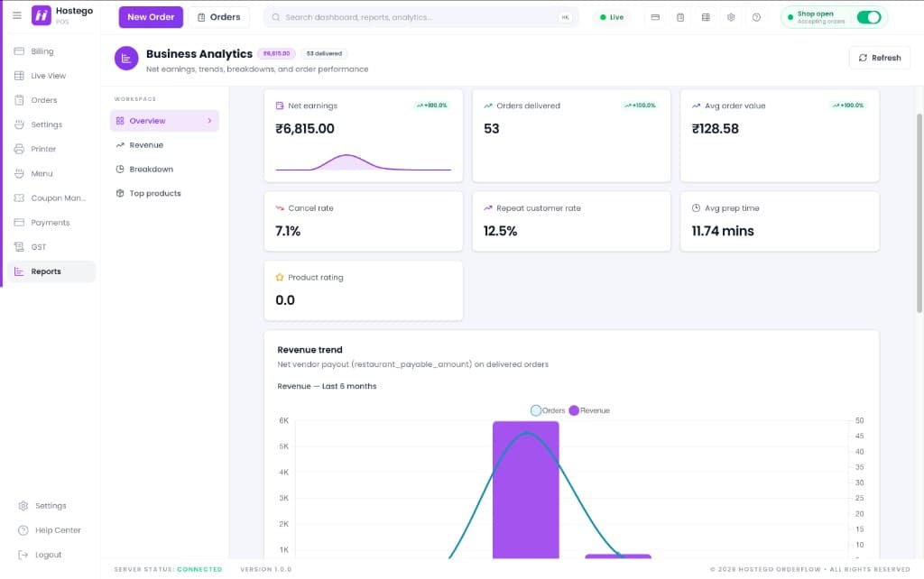Click the tall purple revenue bar
The height and width of the screenshot is (579, 924).
point(526,490)
